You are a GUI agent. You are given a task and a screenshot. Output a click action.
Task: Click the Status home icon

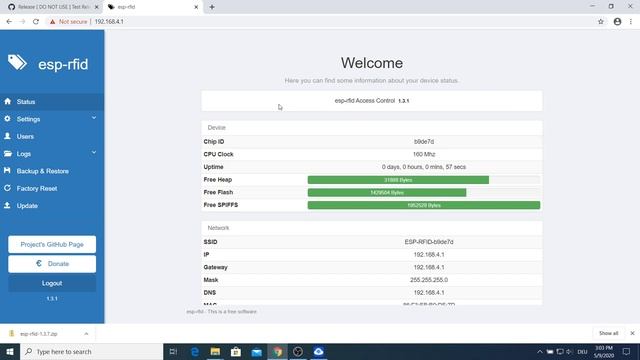tap(7, 101)
